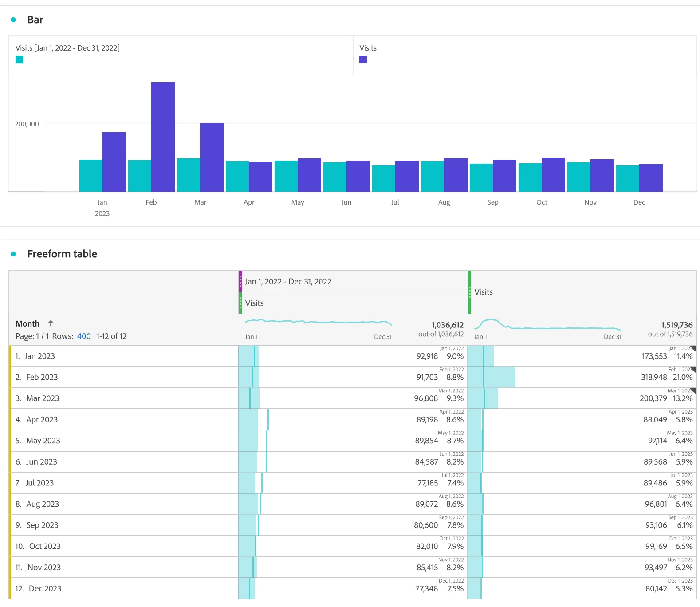Click the anomaly corner marker on Jan 2023 row

click(x=693, y=349)
